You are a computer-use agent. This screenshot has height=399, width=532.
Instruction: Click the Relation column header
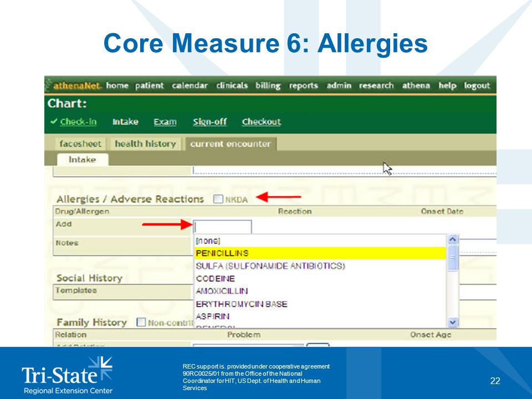pyautogui.click(x=71, y=335)
